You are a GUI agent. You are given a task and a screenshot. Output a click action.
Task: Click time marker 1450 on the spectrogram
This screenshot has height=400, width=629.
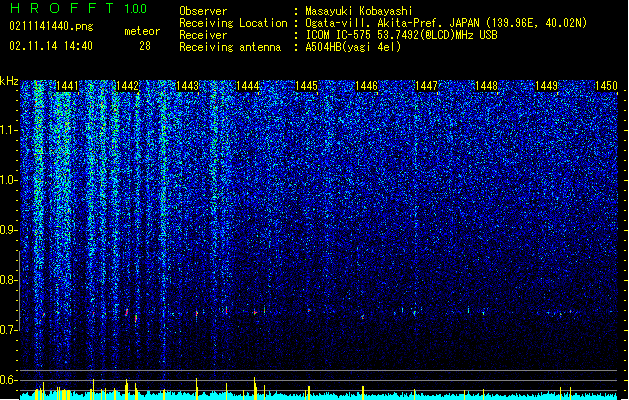click(606, 86)
